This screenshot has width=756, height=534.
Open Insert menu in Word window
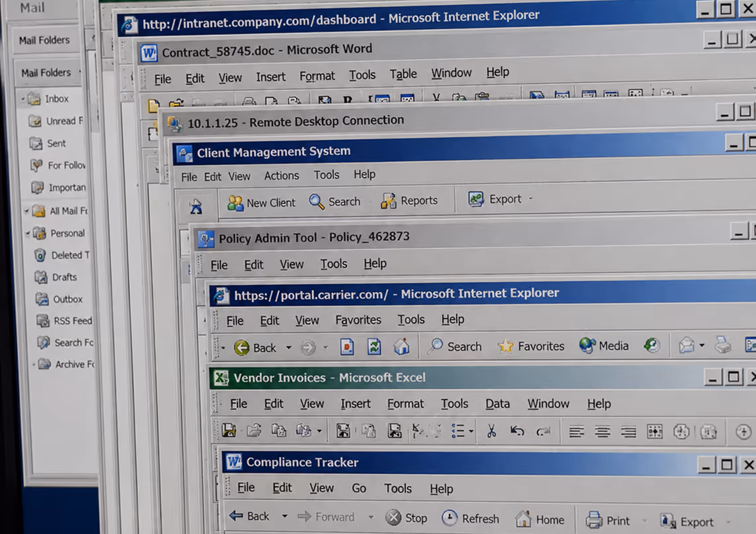pyautogui.click(x=270, y=77)
